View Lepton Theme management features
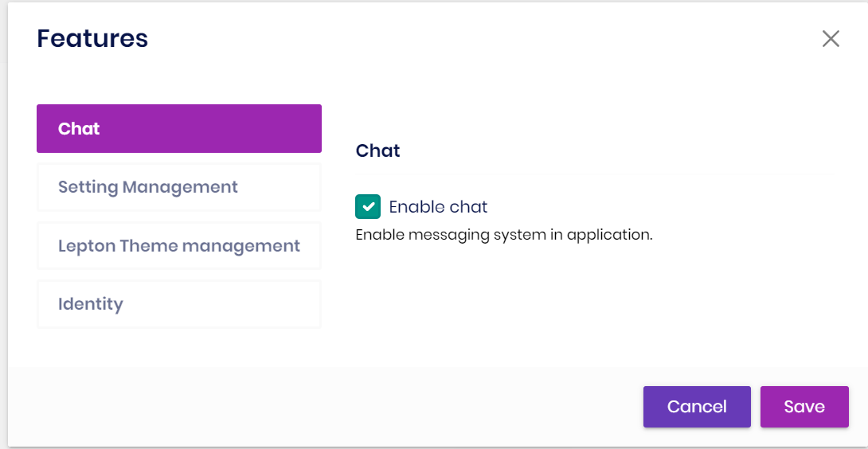868x449 pixels. (x=178, y=246)
